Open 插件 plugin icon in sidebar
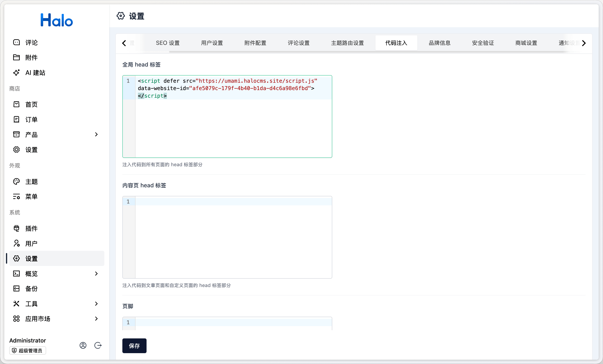The height and width of the screenshot is (364, 603). coord(16,228)
